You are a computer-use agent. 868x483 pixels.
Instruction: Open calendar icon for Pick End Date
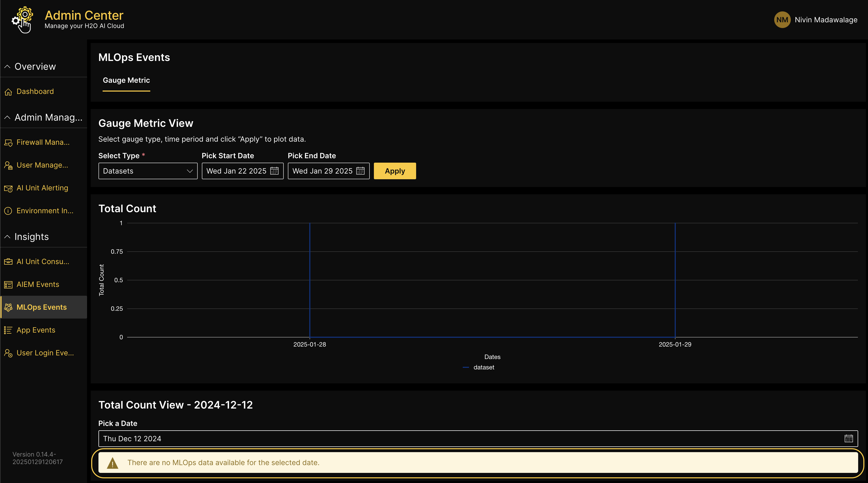coord(360,171)
